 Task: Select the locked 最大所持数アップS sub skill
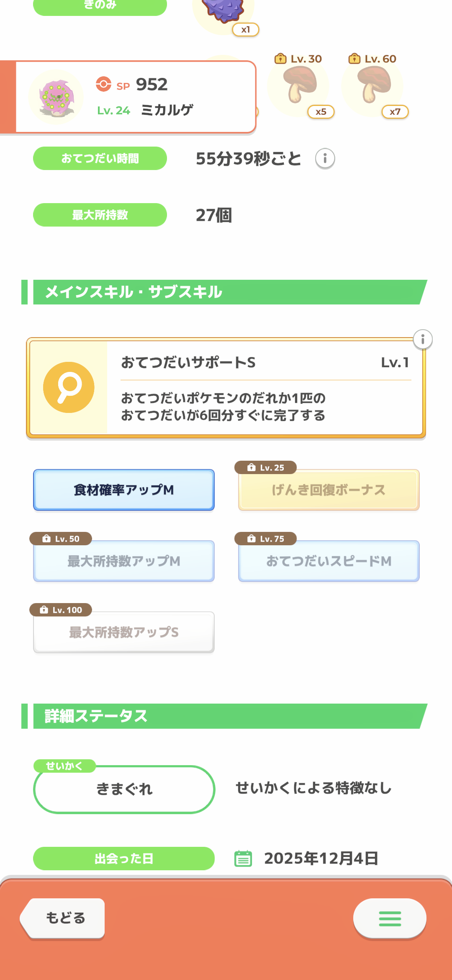(124, 632)
